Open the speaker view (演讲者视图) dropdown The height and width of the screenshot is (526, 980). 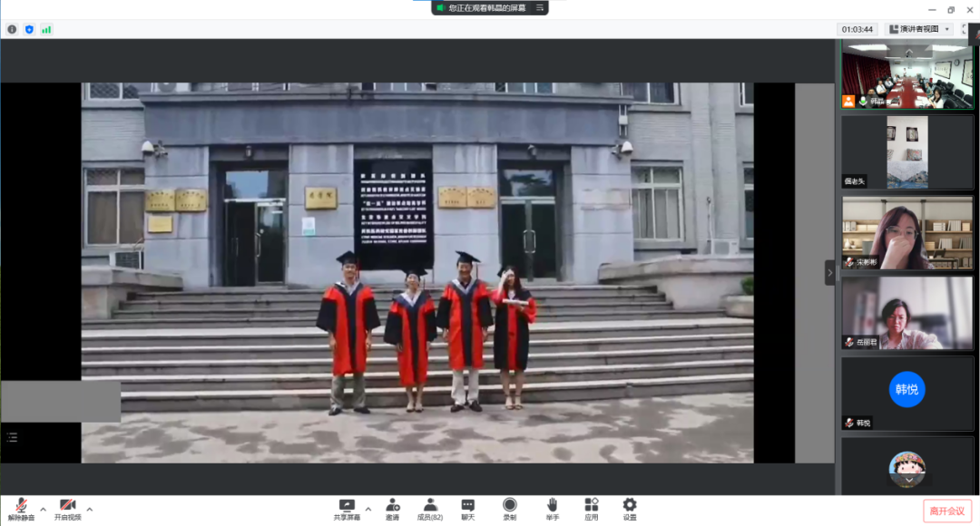[919, 29]
